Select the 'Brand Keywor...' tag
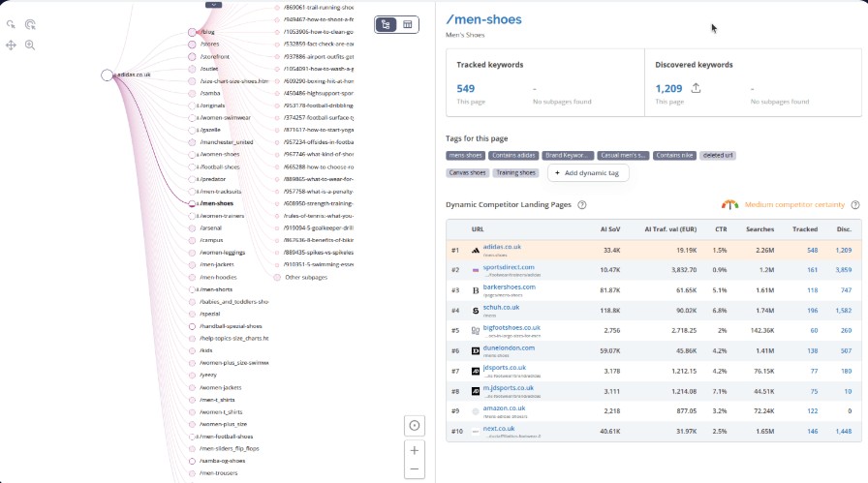Screen dimensions: 868x483 click(x=568, y=156)
